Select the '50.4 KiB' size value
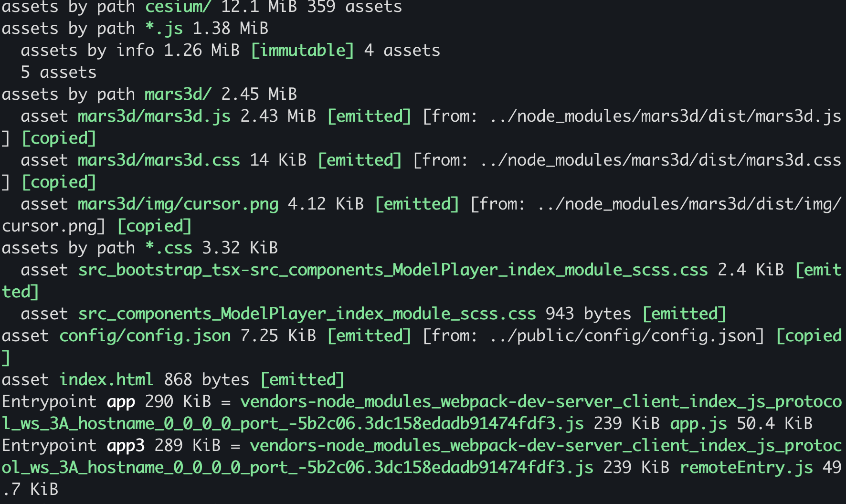Viewport: 846px width, 504px height. [x=774, y=424]
